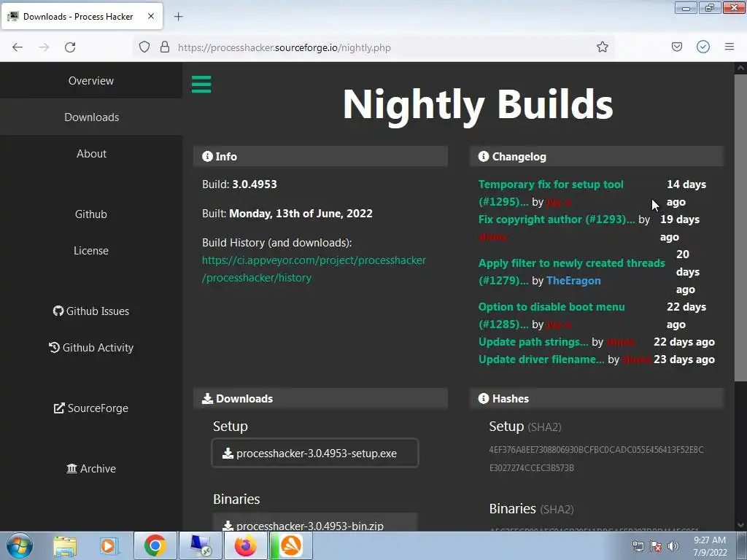Open Github in the sidebar
Viewport: 747px width, 560px height.
pos(91,214)
